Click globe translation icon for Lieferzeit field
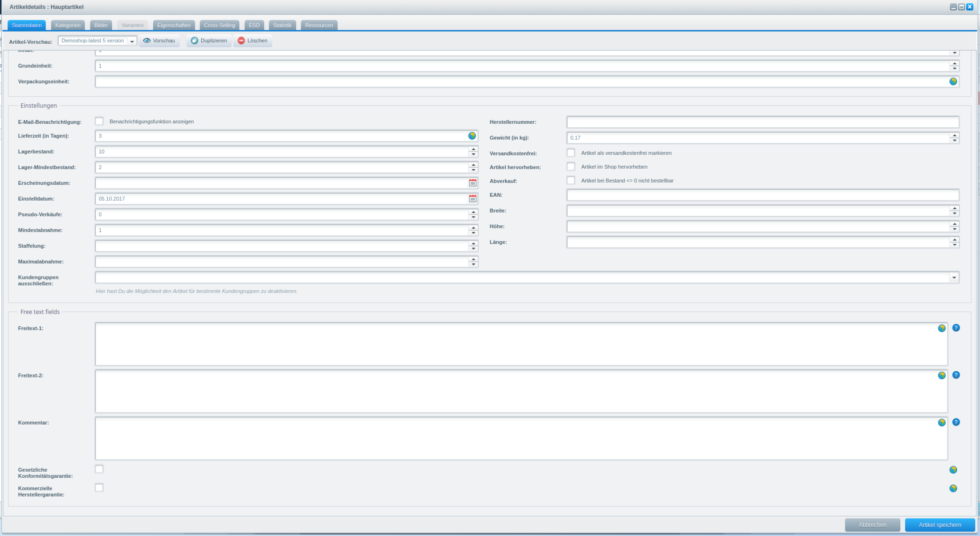This screenshot has width=980, height=536. (x=472, y=136)
